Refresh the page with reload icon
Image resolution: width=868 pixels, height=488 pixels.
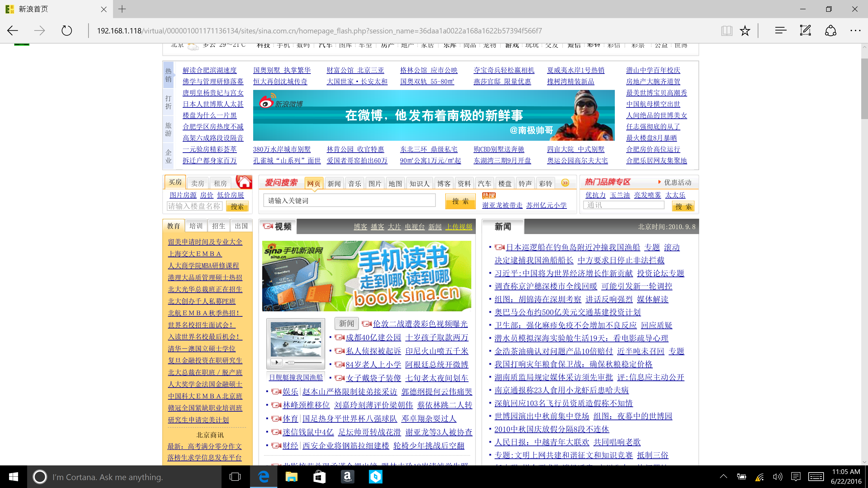point(67,31)
